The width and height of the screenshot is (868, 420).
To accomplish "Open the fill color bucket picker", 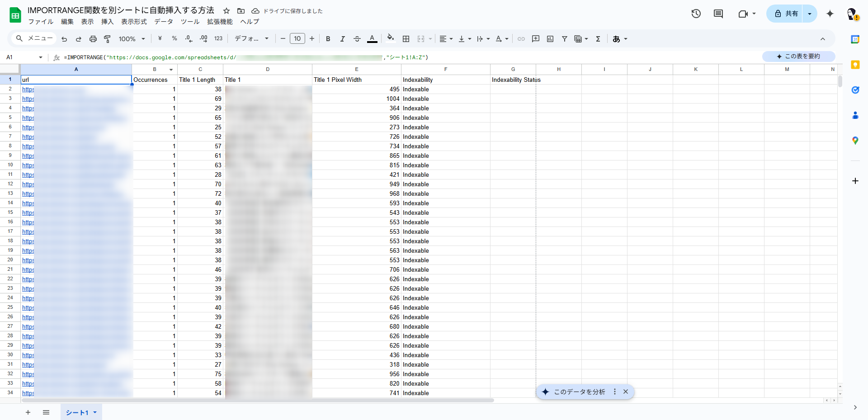I will point(391,38).
